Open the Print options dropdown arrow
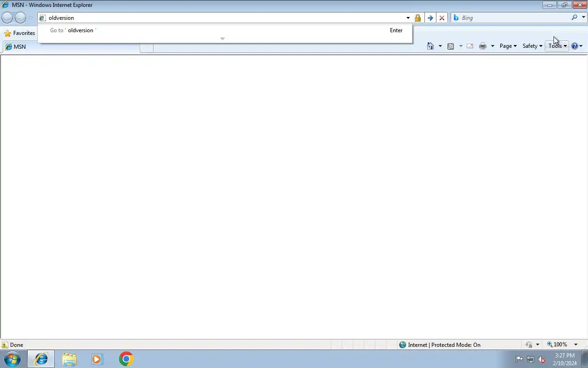This screenshot has height=368, width=588. pyautogui.click(x=492, y=46)
